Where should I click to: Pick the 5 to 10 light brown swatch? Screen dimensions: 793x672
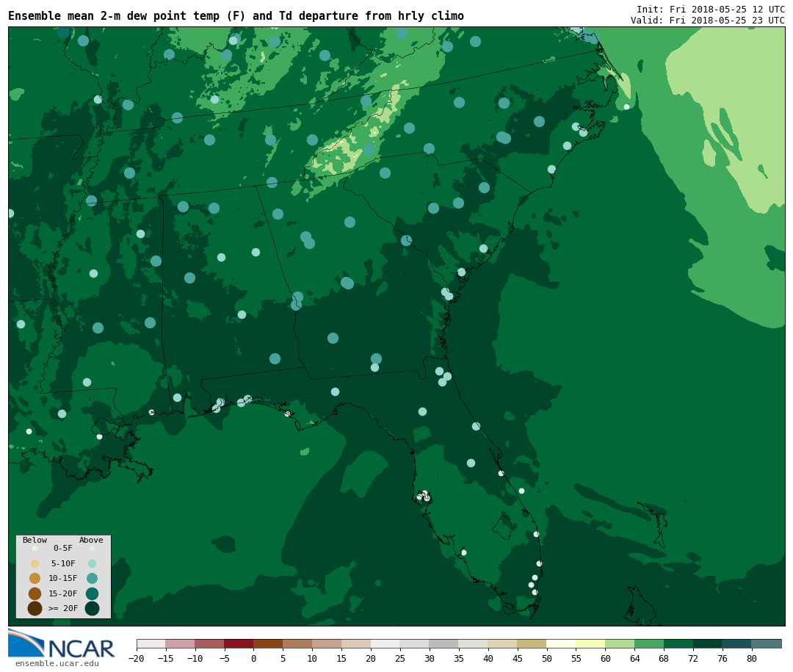pyautogui.click(x=297, y=643)
